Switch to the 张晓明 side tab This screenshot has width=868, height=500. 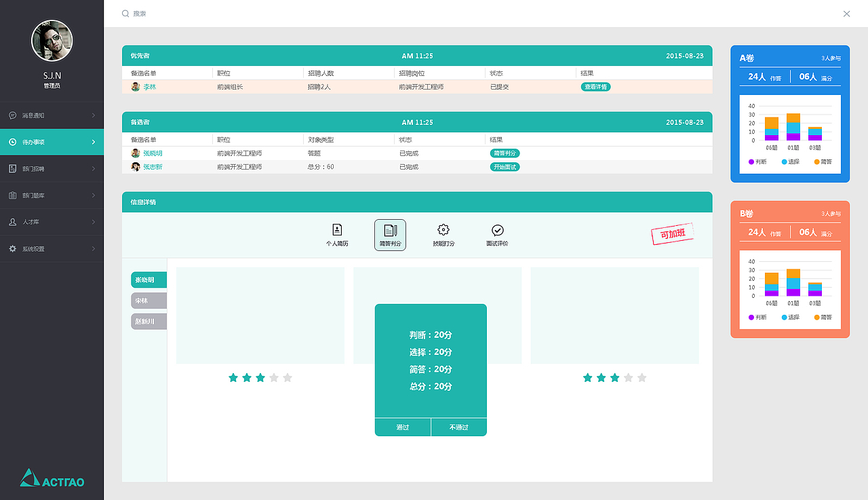click(x=149, y=280)
